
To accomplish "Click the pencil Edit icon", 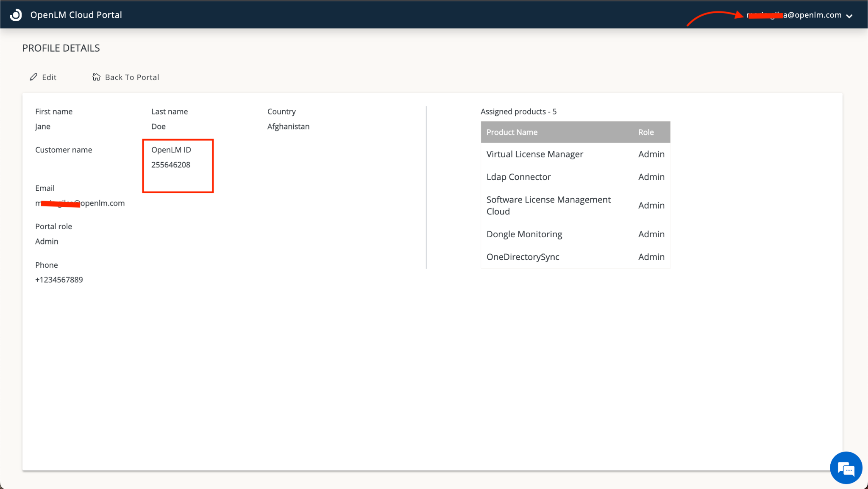I will point(33,77).
